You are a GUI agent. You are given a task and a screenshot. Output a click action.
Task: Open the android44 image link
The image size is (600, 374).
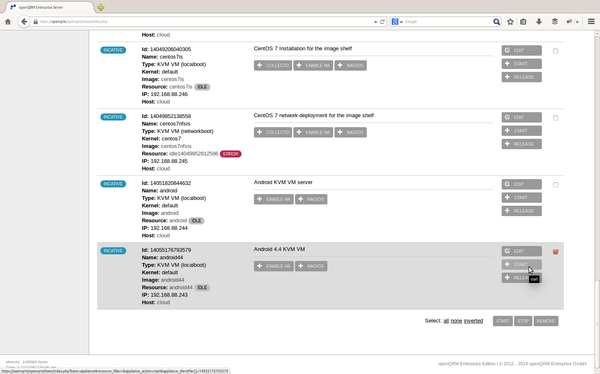[x=172, y=280]
